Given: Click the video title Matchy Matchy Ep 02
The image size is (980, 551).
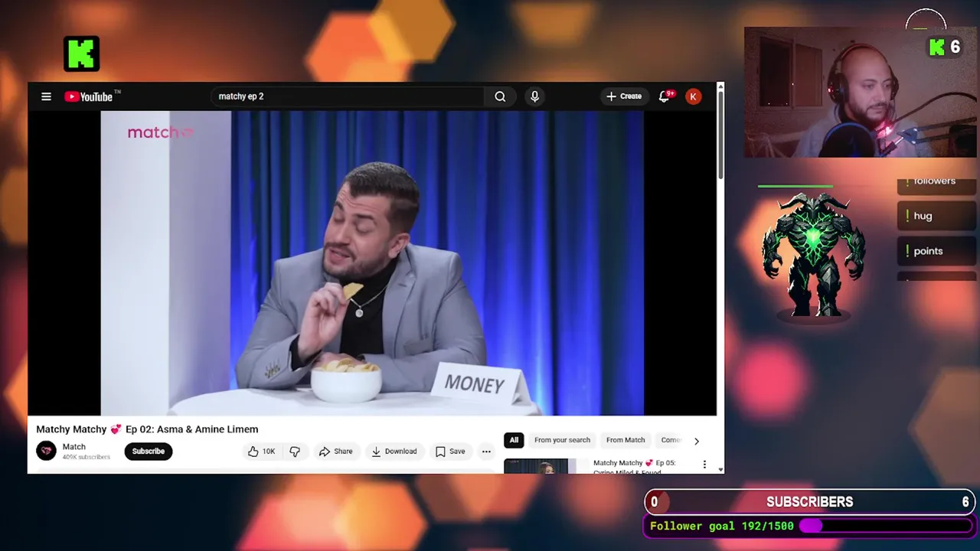Looking at the screenshot, I should tap(147, 429).
